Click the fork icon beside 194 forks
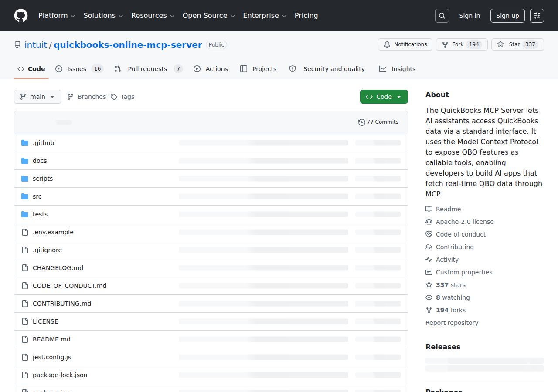Screen dimensions: 558x392 click(429, 310)
